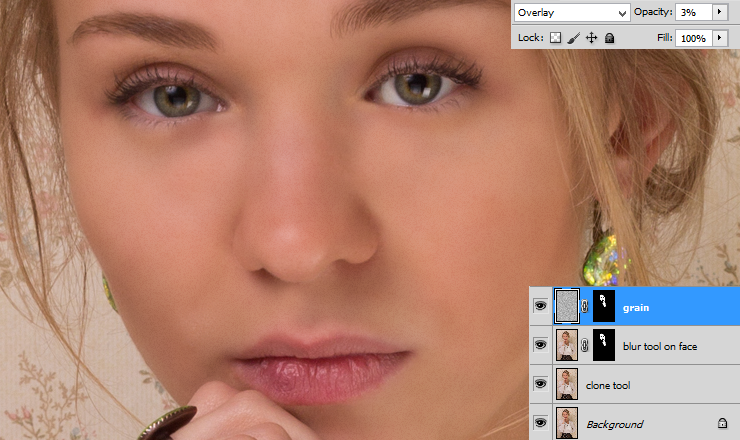Click link icon on blur tool on face layer

585,345
